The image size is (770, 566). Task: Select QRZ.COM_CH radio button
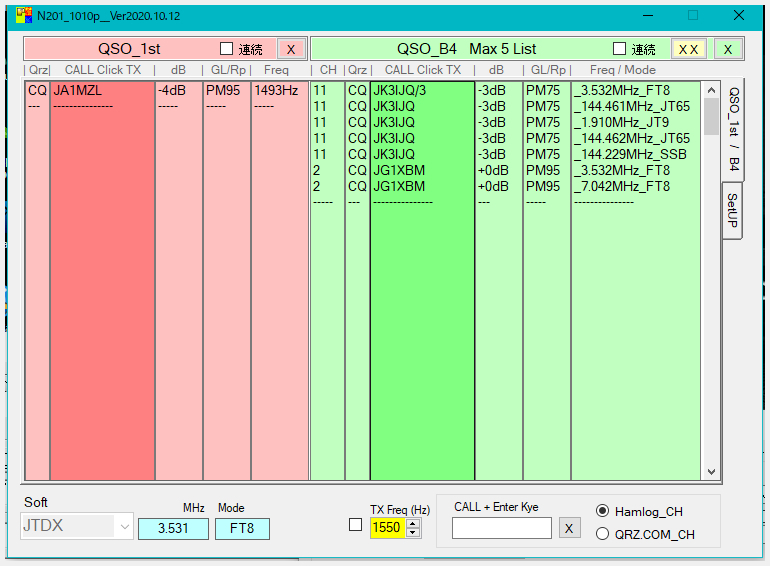[x=602, y=534]
